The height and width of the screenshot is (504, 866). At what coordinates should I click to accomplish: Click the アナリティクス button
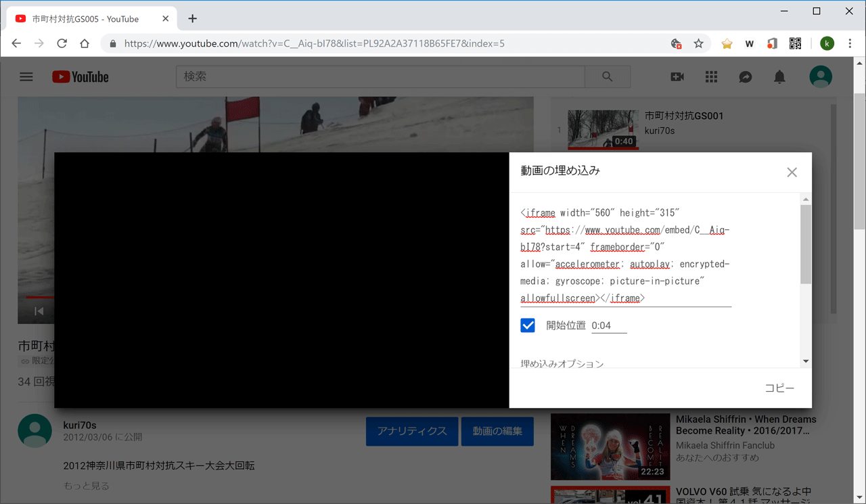412,431
